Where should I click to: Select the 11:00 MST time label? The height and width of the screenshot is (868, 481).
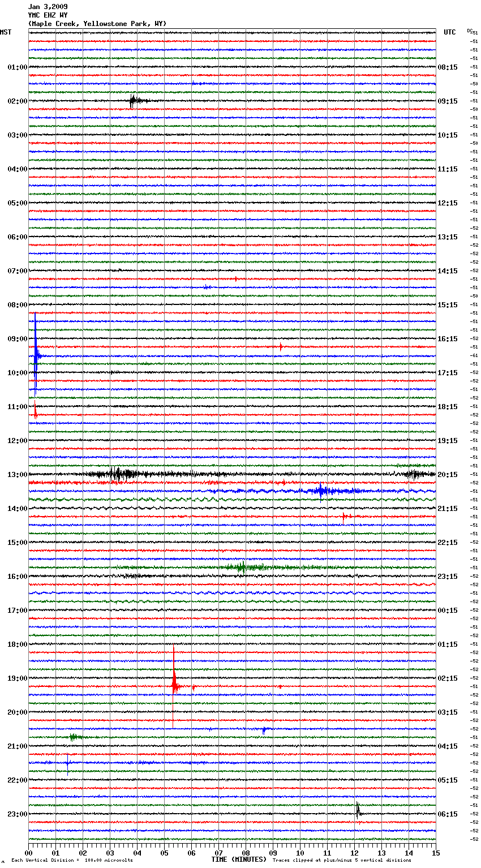[18, 407]
